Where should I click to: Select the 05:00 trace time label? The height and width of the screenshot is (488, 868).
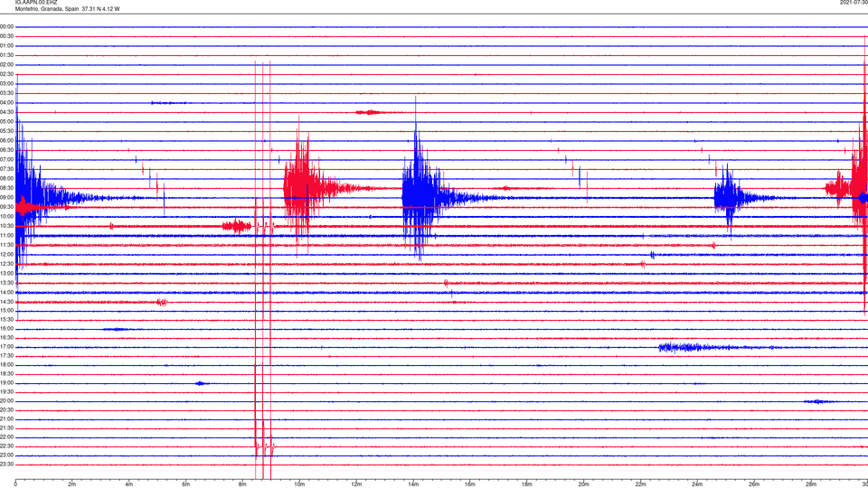(x=6, y=122)
